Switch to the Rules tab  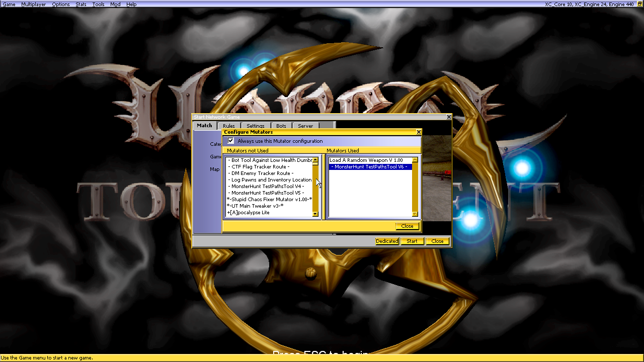(229, 126)
